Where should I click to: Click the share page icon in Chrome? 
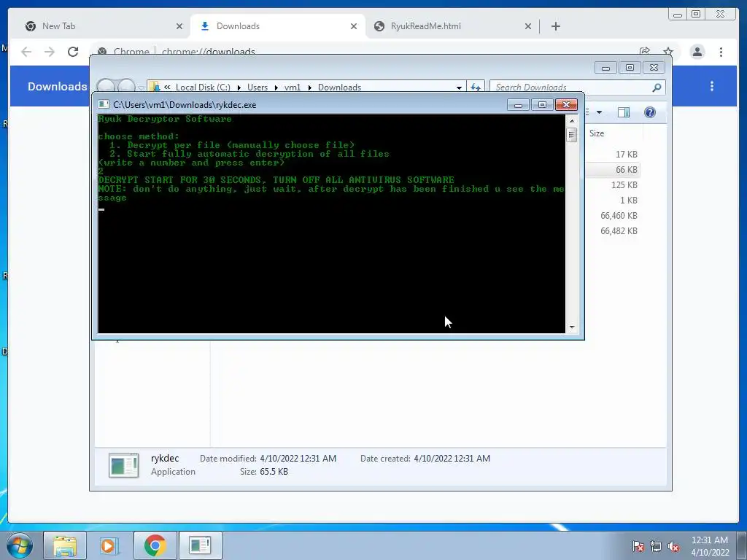click(x=645, y=52)
